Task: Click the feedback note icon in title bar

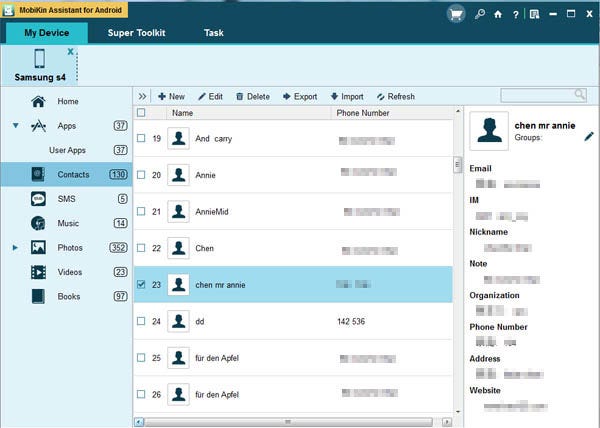Action: tap(535, 15)
